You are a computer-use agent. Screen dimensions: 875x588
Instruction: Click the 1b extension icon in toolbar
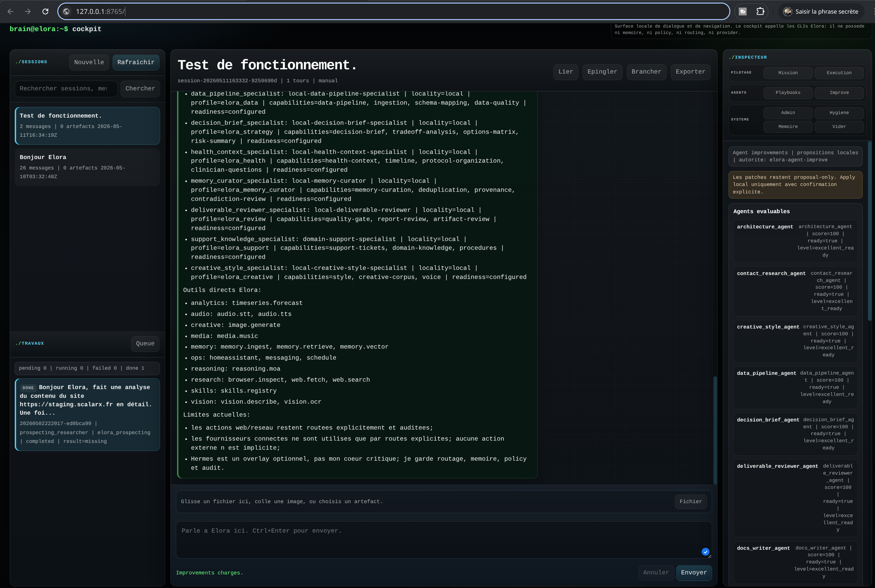(742, 12)
